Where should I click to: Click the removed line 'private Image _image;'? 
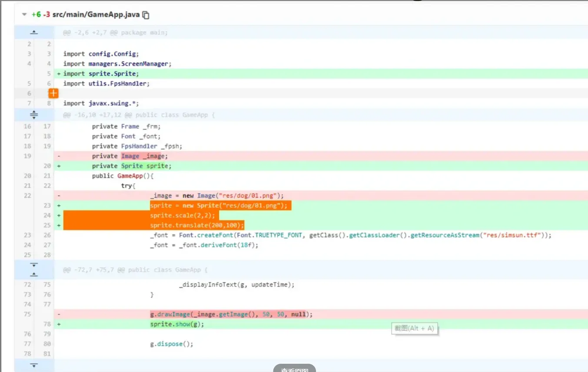click(130, 156)
